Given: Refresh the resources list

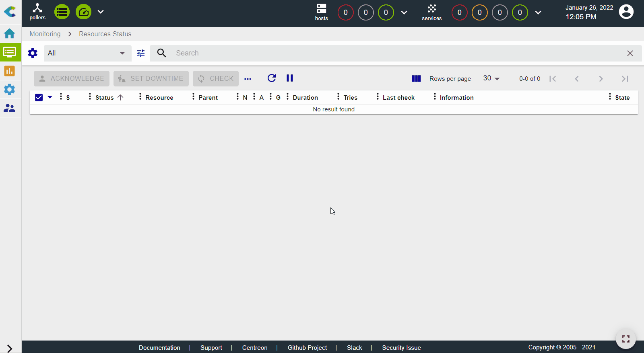Looking at the screenshot, I should click(x=272, y=78).
